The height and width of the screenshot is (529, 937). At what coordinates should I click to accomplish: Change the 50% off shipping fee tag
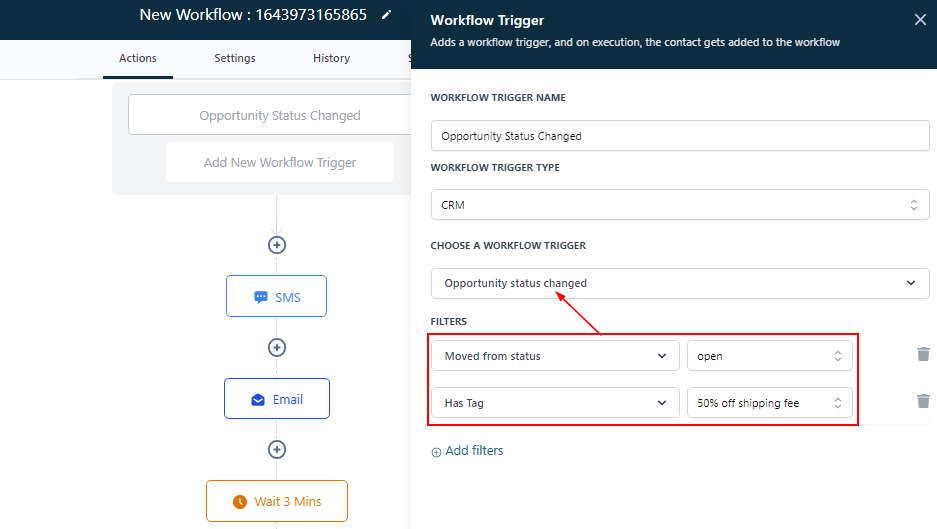[x=769, y=402]
